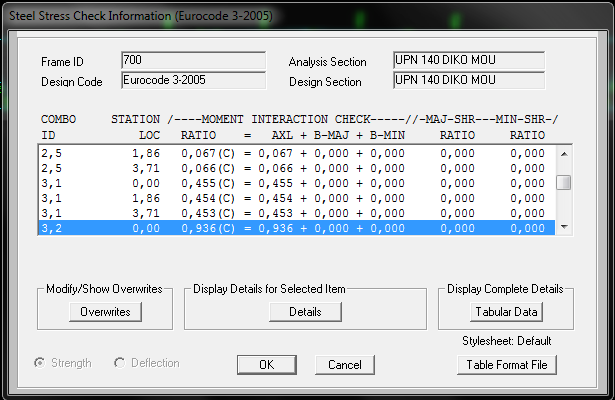Select highlighted combo 3,2 row ratio 0,936
Screen dimensions: 615x400
point(297,228)
